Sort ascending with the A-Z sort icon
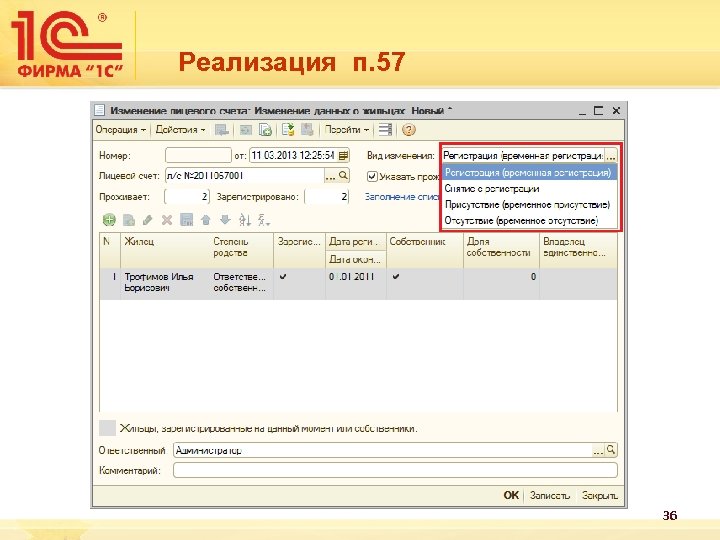The image size is (720, 540). 245,220
